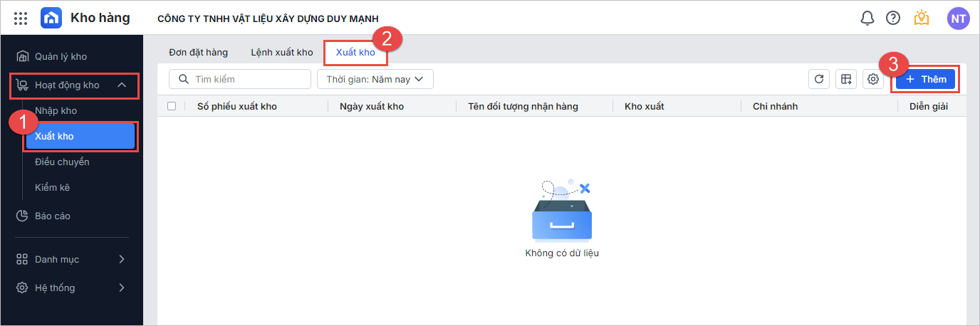Select all rows with header checkbox
The image size is (980, 326).
(171, 106)
